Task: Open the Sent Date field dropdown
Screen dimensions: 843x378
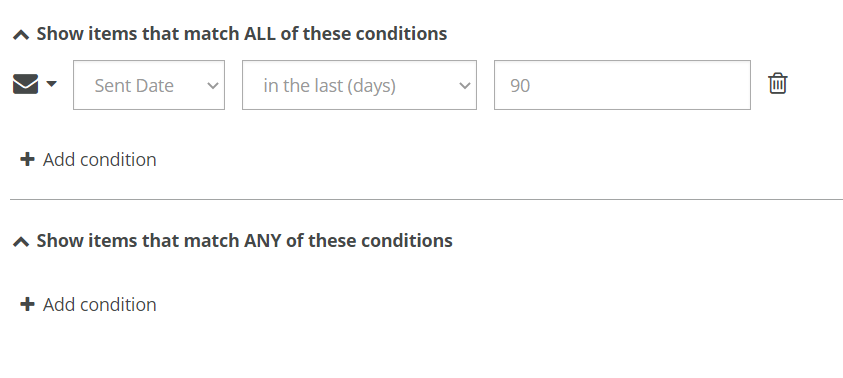Action: tap(149, 85)
